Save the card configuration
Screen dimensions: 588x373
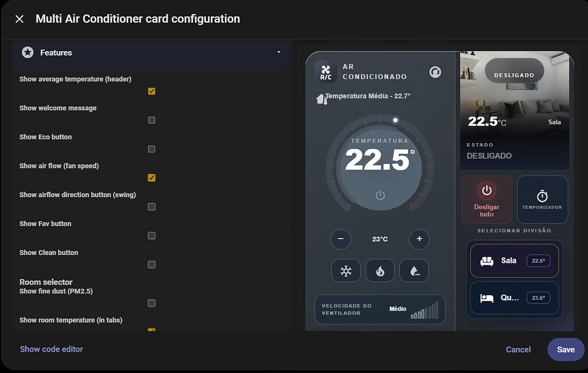565,349
